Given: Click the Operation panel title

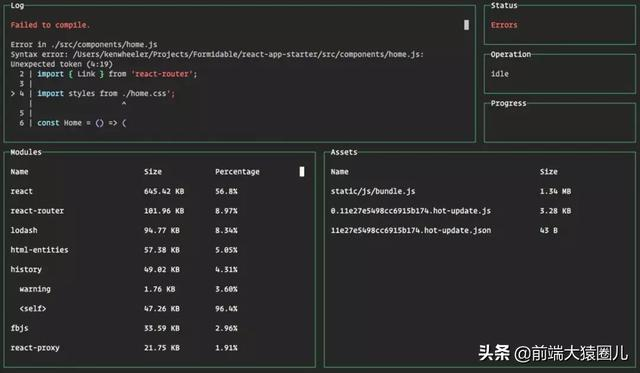Looking at the screenshot, I should (x=511, y=54).
